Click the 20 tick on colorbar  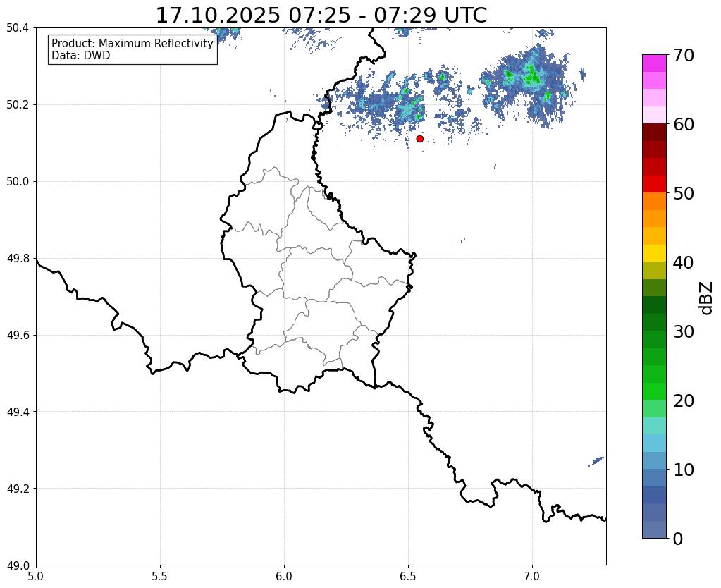(x=684, y=400)
